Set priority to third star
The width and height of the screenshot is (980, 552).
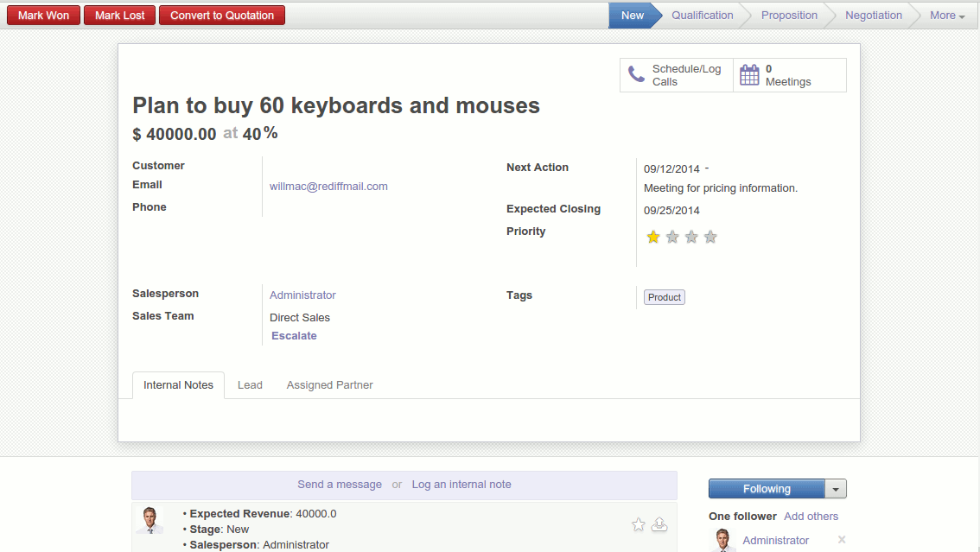(x=691, y=237)
